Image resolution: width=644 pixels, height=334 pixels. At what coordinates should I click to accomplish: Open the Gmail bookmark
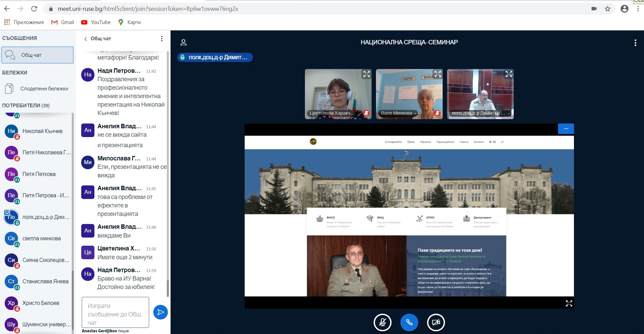63,22
